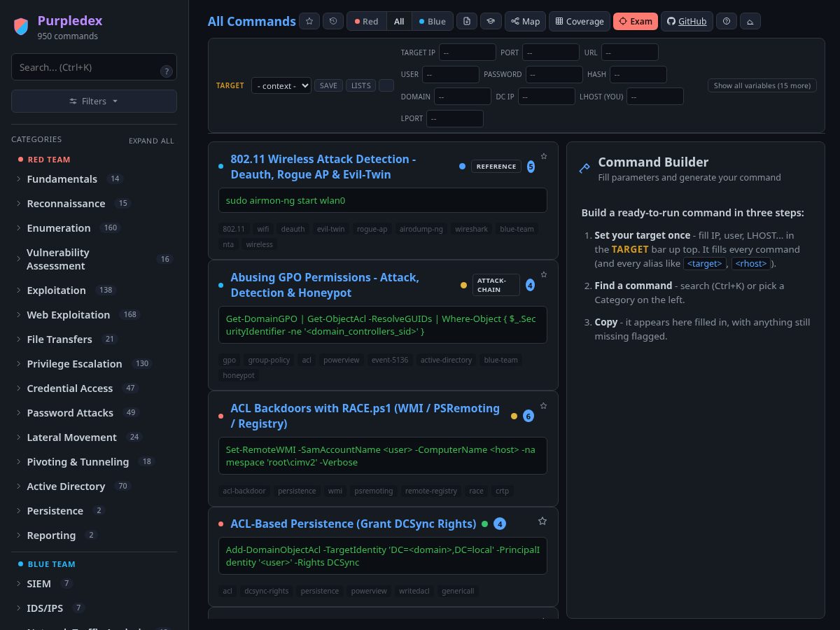Open the Reporting category
The width and height of the screenshot is (840, 630).
(94, 535)
